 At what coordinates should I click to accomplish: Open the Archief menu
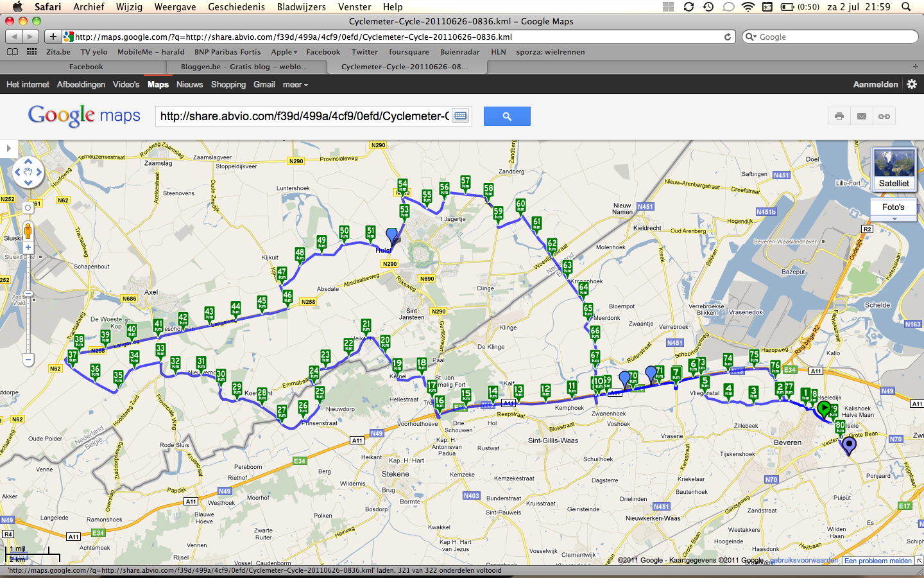(x=89, y=6)
